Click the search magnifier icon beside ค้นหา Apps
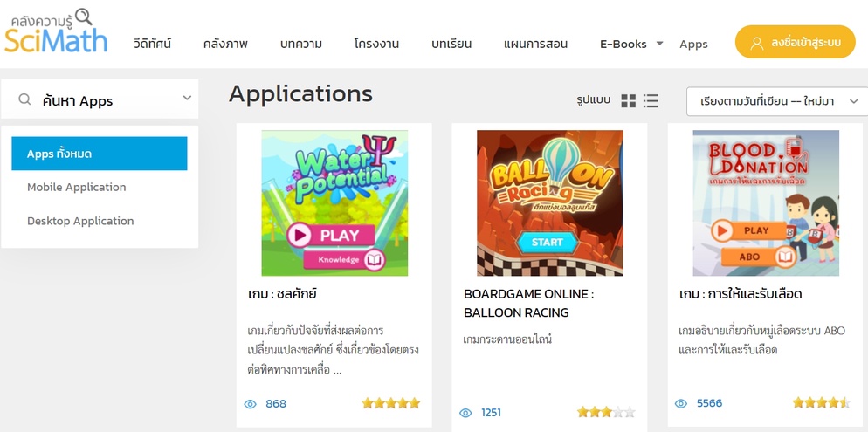The width and height of the screenshot is (868, 432). coord(25,99)
